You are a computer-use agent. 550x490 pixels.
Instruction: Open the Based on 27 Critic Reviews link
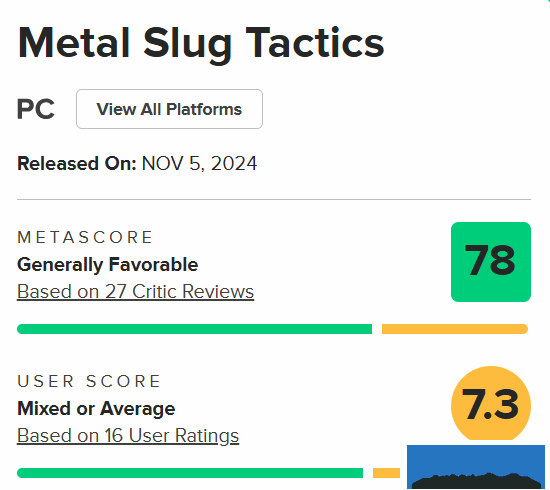135,291
